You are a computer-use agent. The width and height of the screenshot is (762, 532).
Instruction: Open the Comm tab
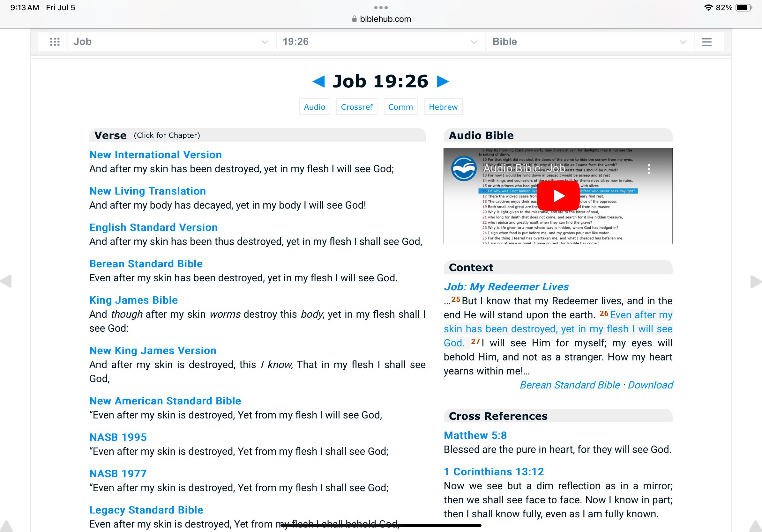click(400, 107)
